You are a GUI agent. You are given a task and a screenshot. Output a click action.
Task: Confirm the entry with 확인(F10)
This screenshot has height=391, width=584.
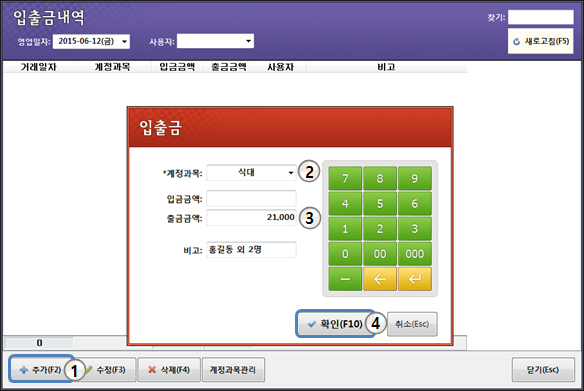(x=335, y=324)
